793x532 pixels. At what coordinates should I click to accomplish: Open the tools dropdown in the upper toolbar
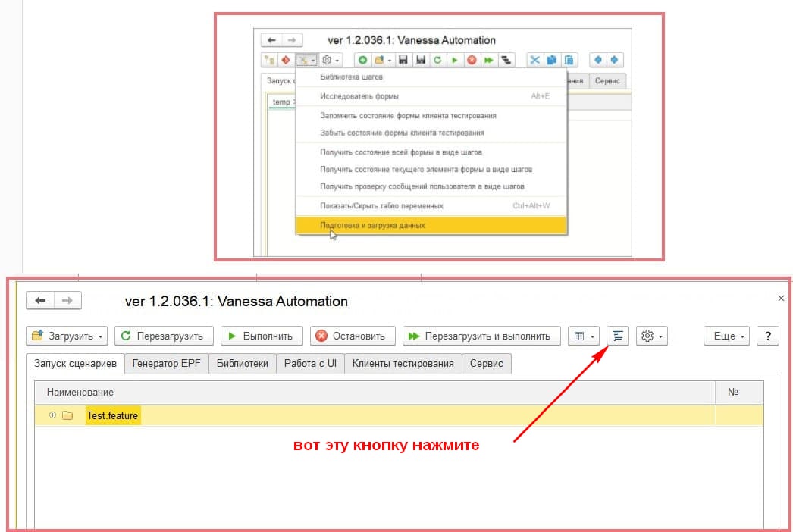[306, 60]
